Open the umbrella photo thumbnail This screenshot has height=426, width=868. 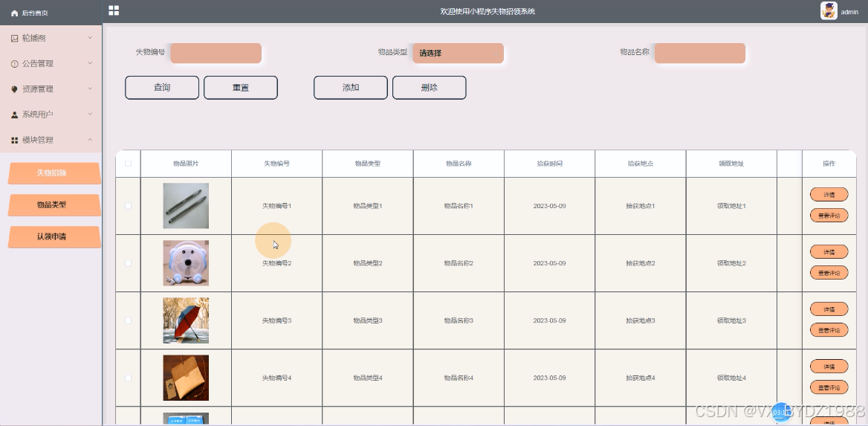(x=186, y=320)
